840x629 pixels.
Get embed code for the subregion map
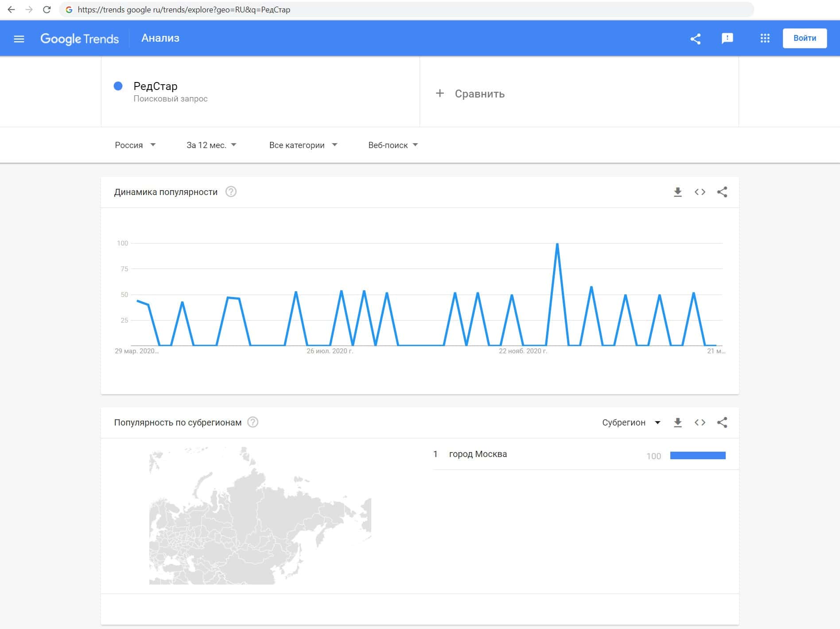click(700, 422)
